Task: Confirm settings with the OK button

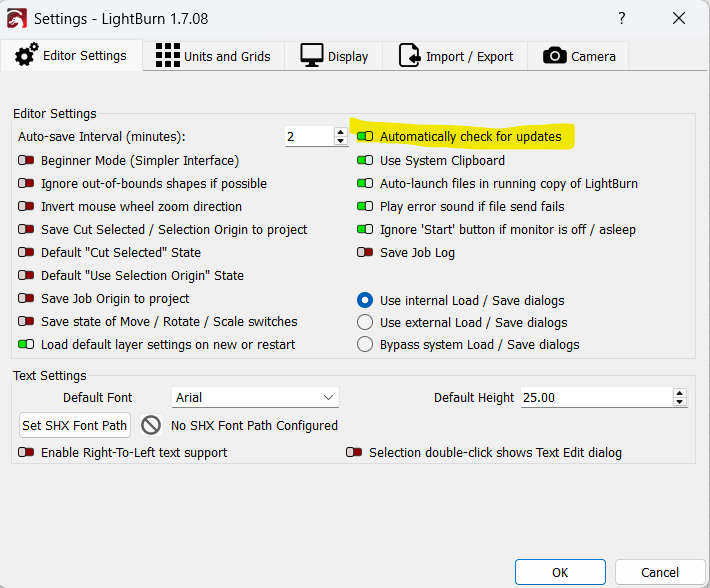Action: point(560,572)
